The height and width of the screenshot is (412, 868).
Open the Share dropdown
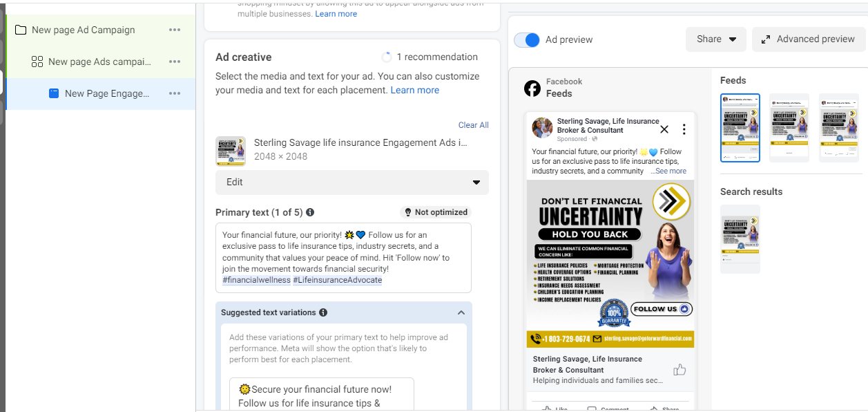coord(716,39)
